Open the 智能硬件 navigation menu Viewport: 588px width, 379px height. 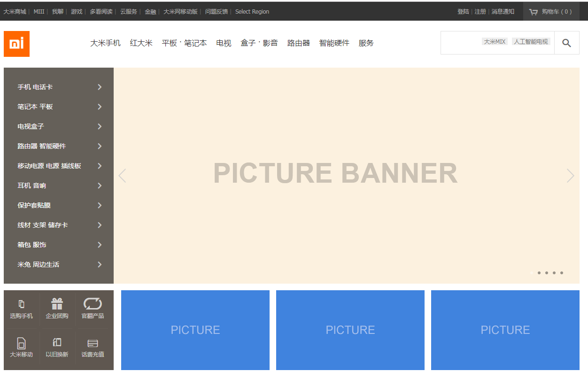click(334, 43)
